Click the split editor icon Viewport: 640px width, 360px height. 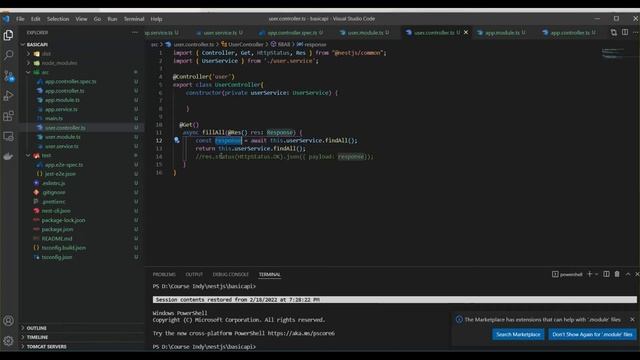625,32
